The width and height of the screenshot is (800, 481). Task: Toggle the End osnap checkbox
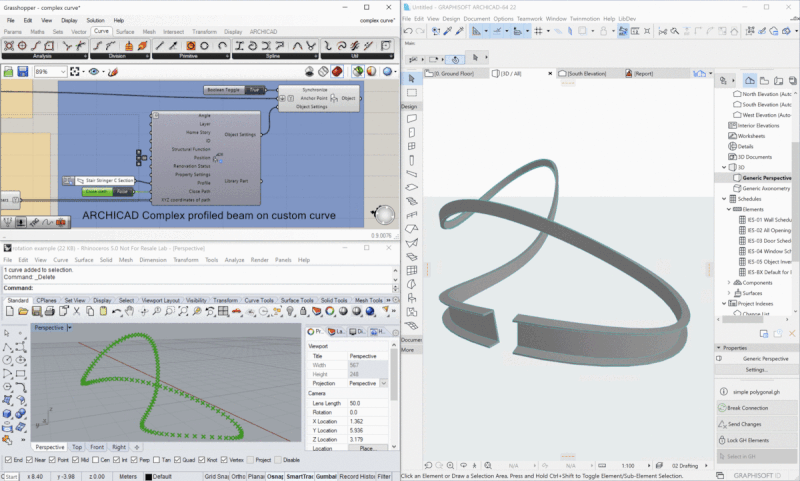[8, 460]
